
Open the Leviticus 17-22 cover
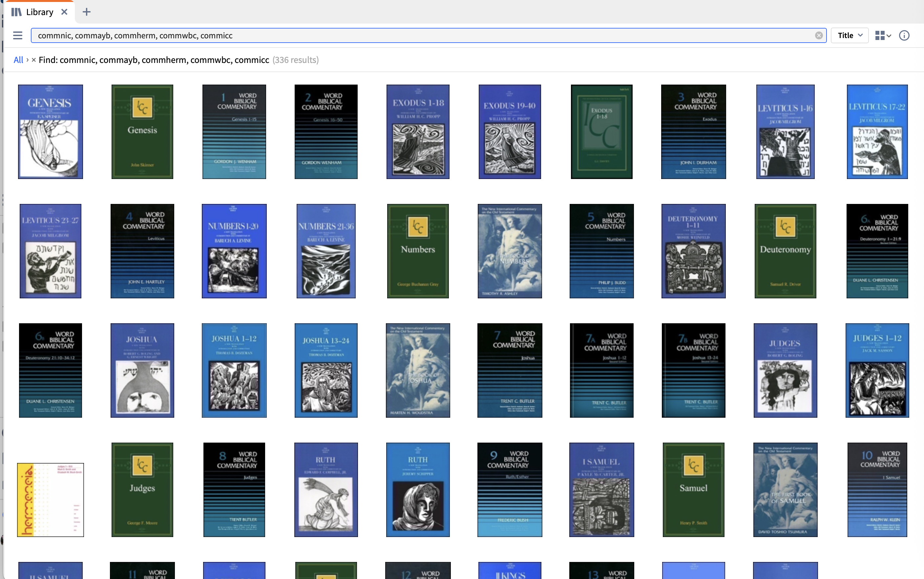point(877,132)
